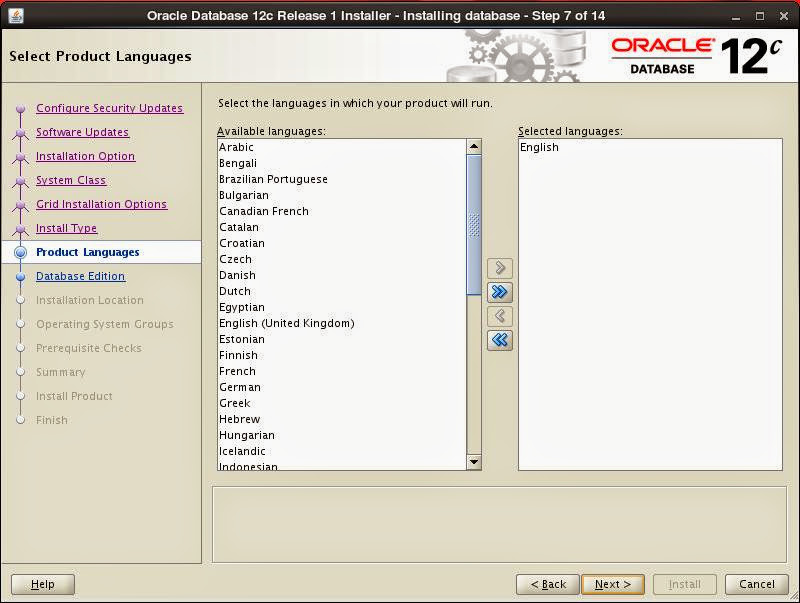
Task: Click the Back button
Action: (x=548, y=584)
